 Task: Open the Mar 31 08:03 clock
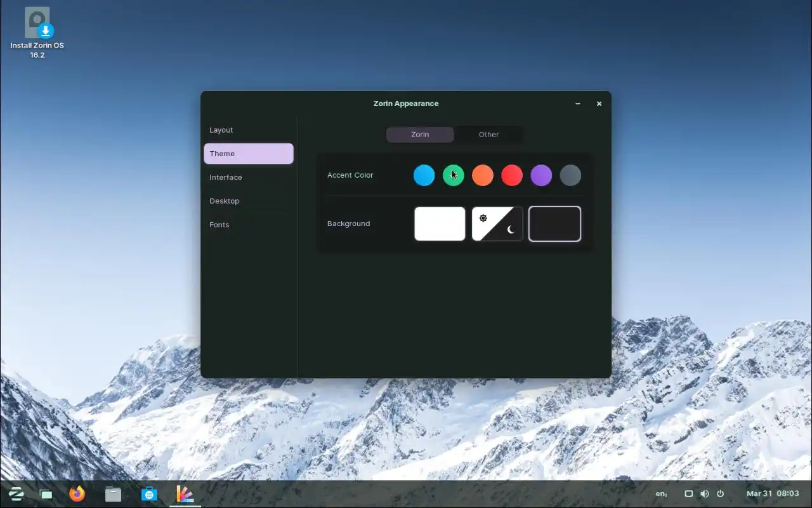coord(773,493)
